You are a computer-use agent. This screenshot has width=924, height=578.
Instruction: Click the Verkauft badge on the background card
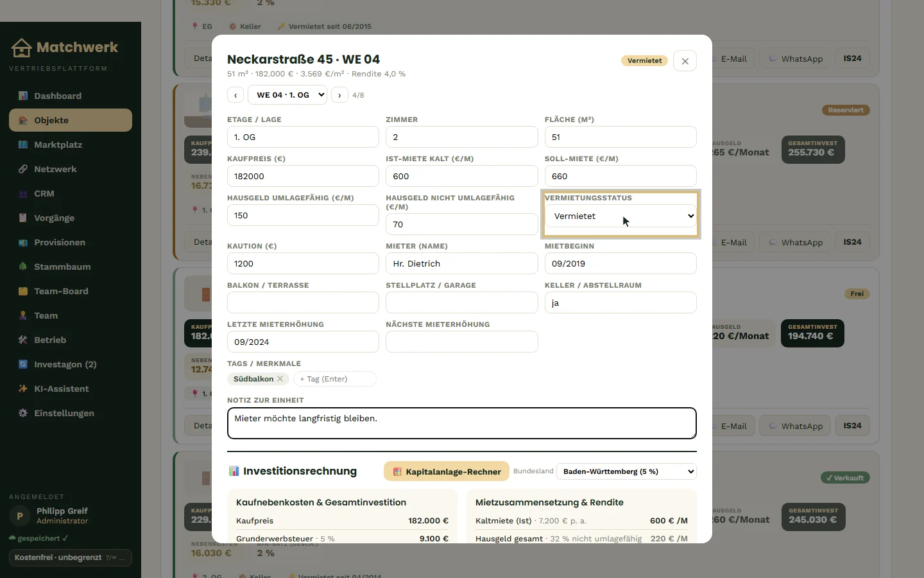pos(845,478)
